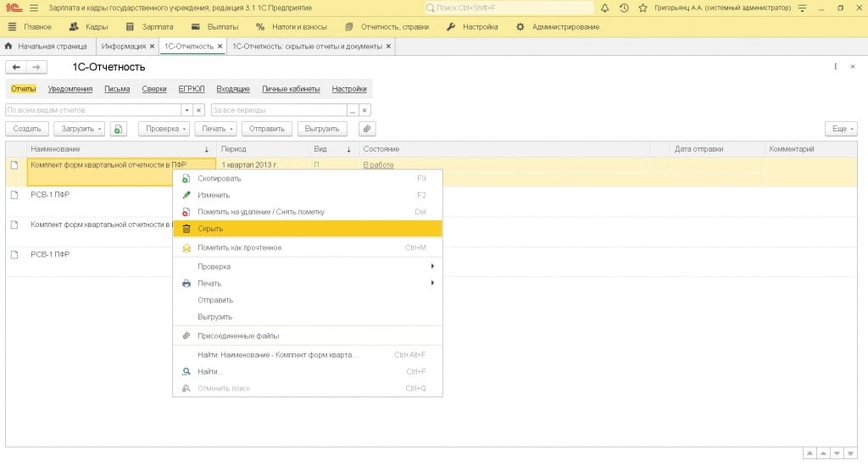Expand the report type filter dropdown
Image resolution: width=868 pixels, height=466 pixels.
pos(186,110)
